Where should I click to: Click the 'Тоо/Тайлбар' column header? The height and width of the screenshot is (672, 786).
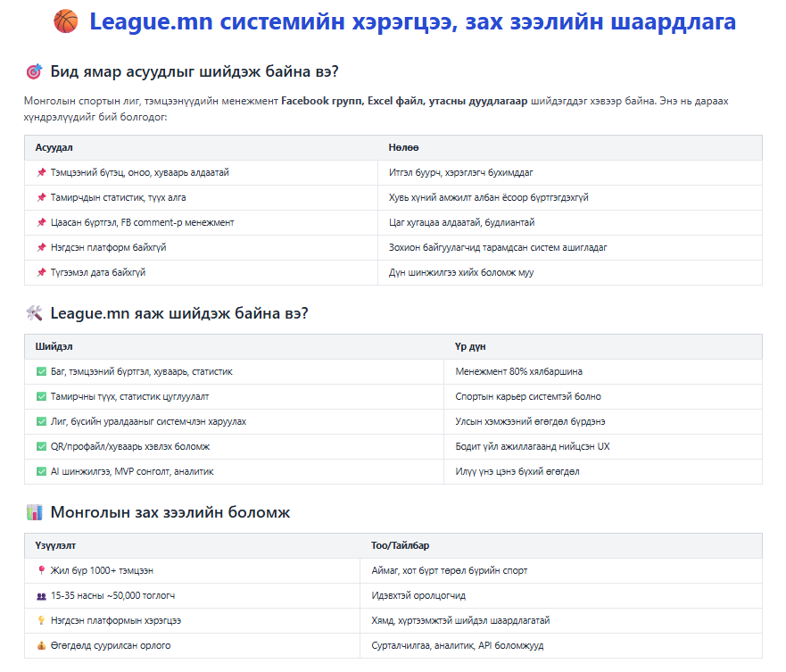(401, 545)
